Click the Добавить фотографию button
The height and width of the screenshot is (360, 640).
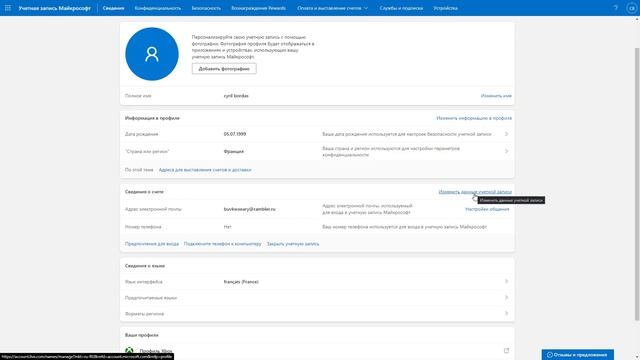pos(224,69)
